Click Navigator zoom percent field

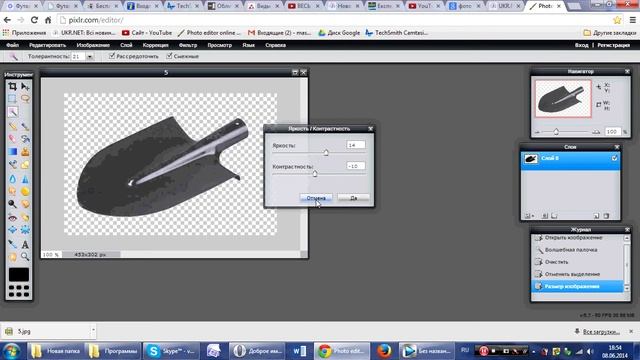612,131
